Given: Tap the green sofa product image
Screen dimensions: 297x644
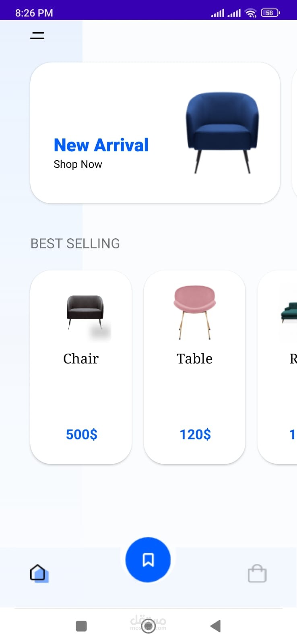Looking at the screenshot, I should pyautogui.click(x=289, y=312).
